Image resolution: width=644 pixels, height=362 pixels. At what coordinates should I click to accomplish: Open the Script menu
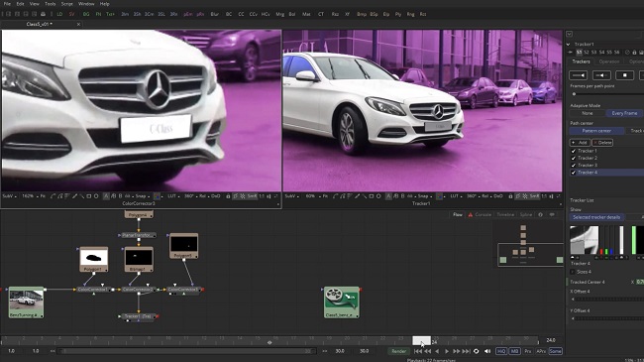67,4
